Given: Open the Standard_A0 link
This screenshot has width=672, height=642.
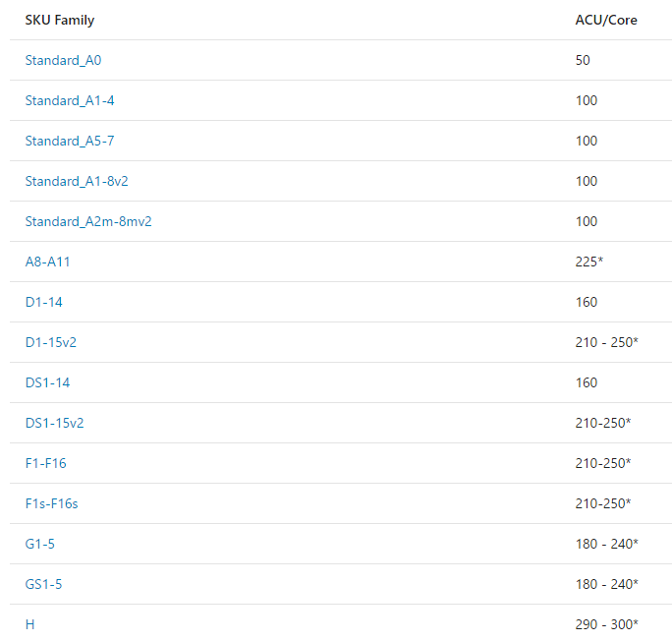Looking at the screenshot, I should click(x=63, y=61).
